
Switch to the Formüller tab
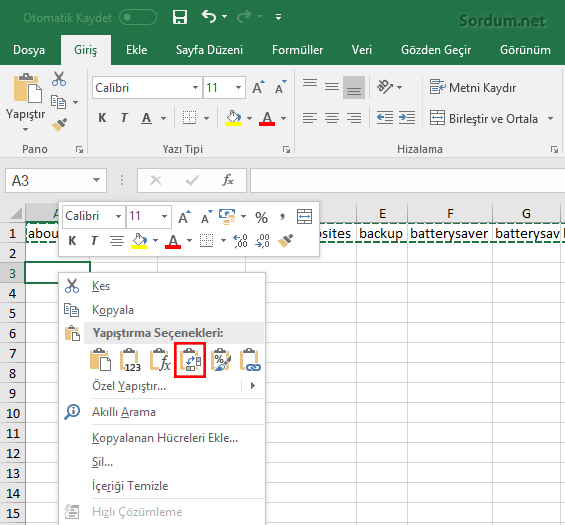coord(298,50)
